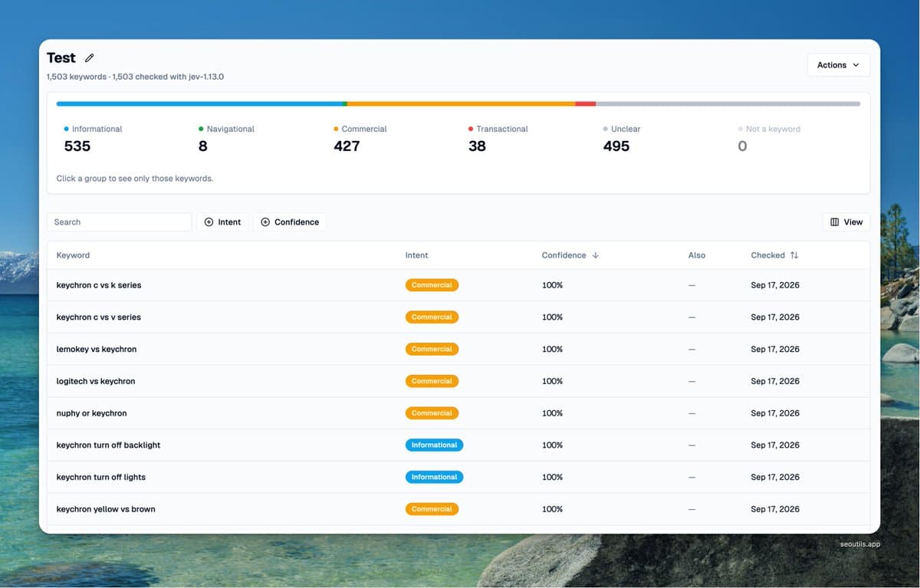Open the Actions dropdown
Screen dimensions: 920x588
[x=838, y=65]
